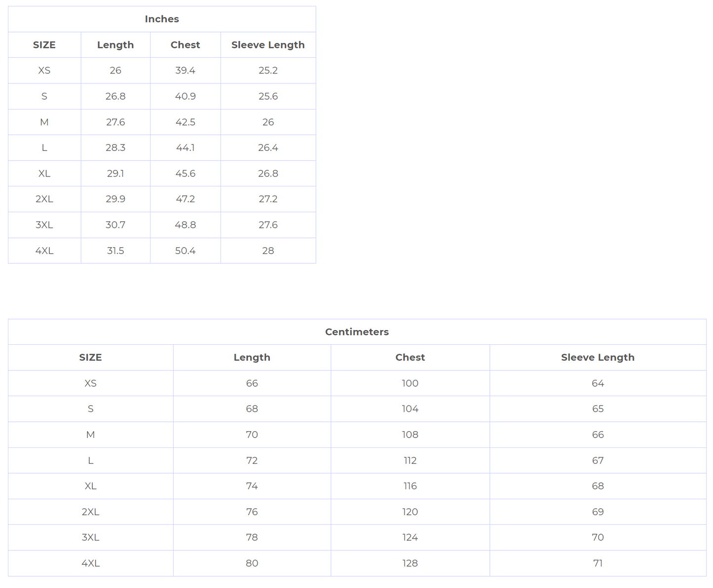This screenshot has width=713, height=588.
Task: Select the 42.5 chest measurement
Action: (x=185, y=122)
